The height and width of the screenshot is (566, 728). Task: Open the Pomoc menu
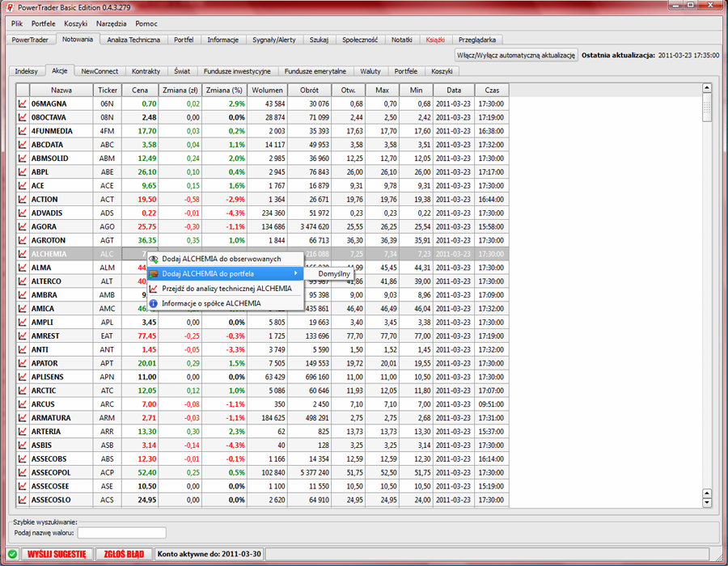pos(146,23)
